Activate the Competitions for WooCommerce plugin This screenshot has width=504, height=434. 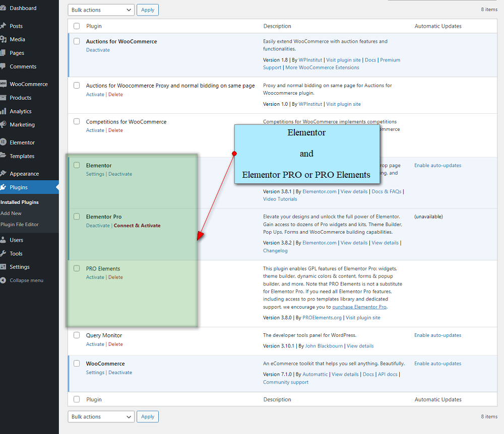95,130
